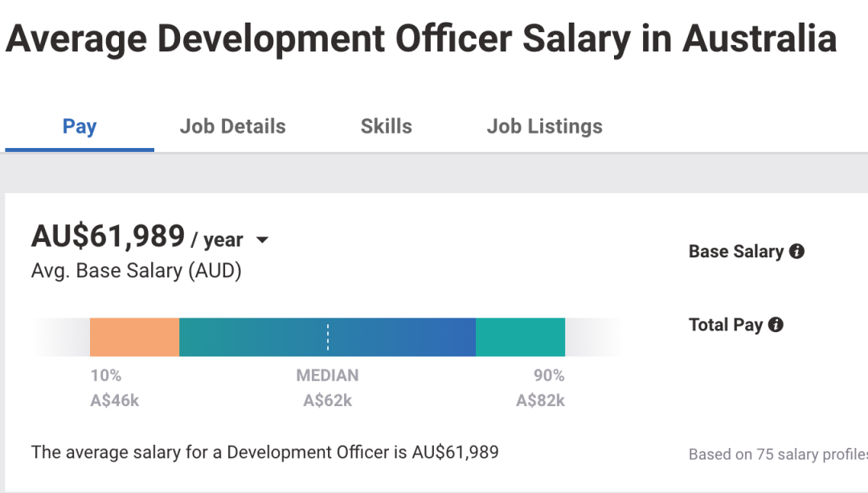Viewport: 868px width, 493px height.
Task: Switch to the Pay tab
Action: coord(80,126)
